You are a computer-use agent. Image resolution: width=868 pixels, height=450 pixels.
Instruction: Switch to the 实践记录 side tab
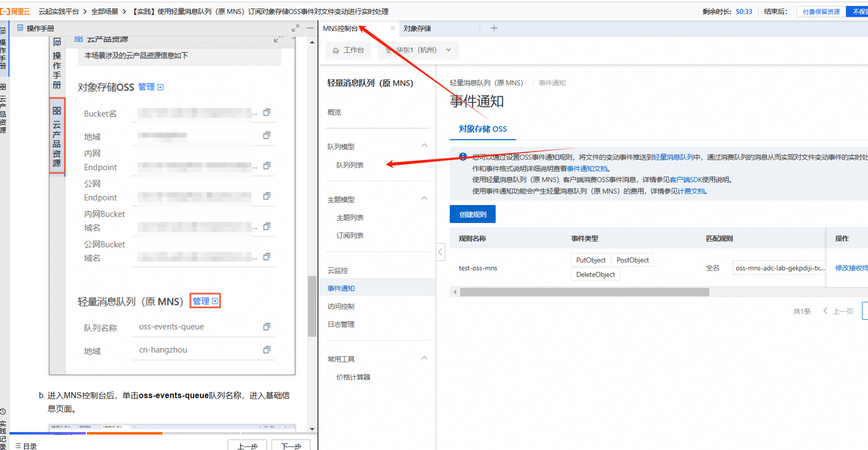pyautogui.click(x=3, y=429)
